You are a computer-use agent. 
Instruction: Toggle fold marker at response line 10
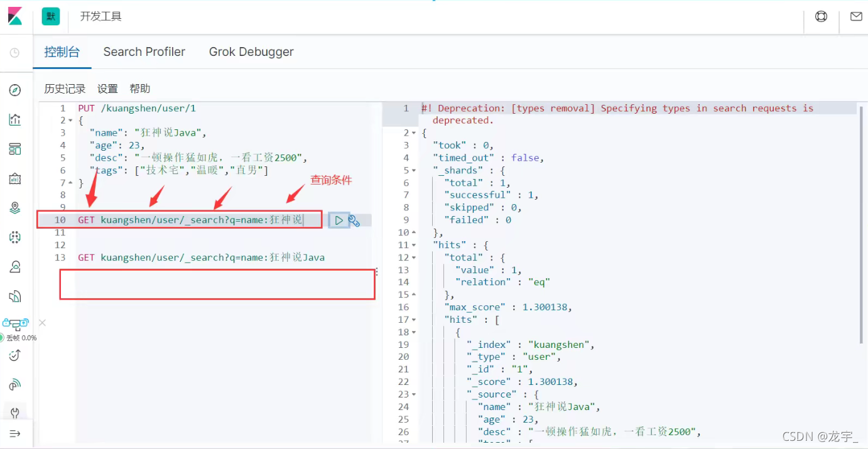413,232
